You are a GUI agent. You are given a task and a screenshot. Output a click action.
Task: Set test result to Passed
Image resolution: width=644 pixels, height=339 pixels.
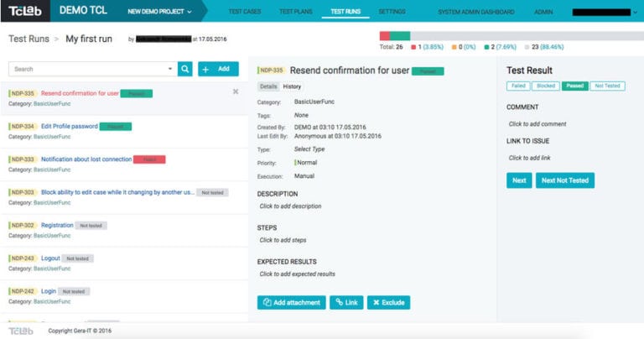tap(575, 86)
